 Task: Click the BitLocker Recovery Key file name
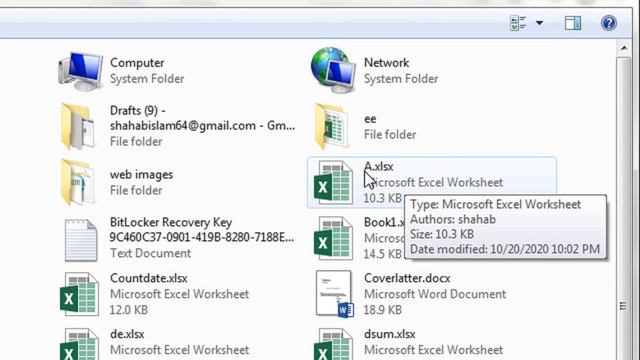[202, 230]
